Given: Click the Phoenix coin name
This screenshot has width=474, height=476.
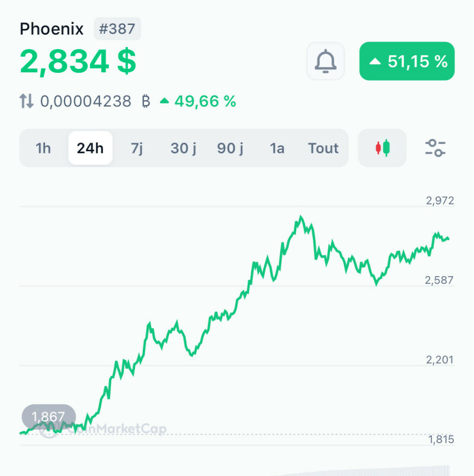Looking at the screenshot, I should [x=52, y=29].
